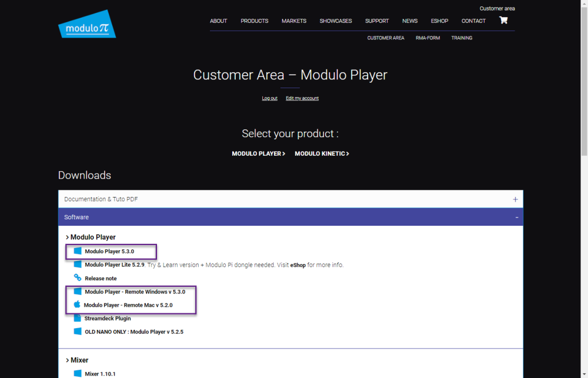The image size is (588, 378).
Task: Click the scrollbar up arrow
Action: [584, 2]
